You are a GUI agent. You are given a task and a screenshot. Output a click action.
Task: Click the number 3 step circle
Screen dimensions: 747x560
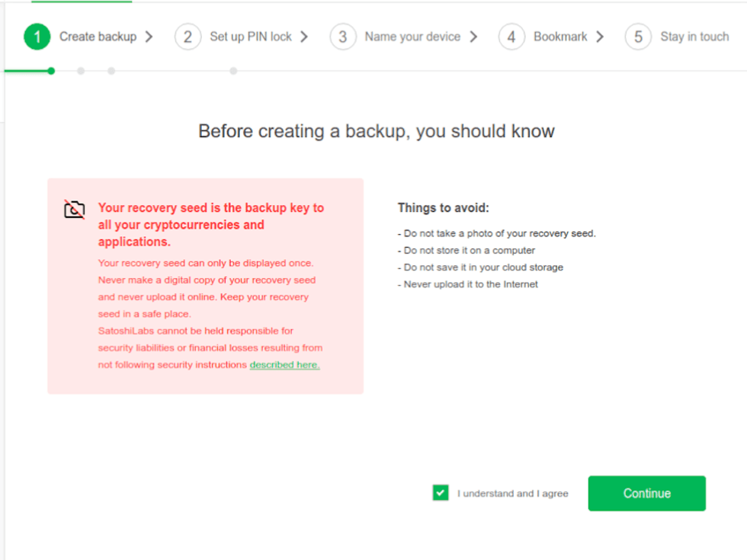click(x=343, y=37)
